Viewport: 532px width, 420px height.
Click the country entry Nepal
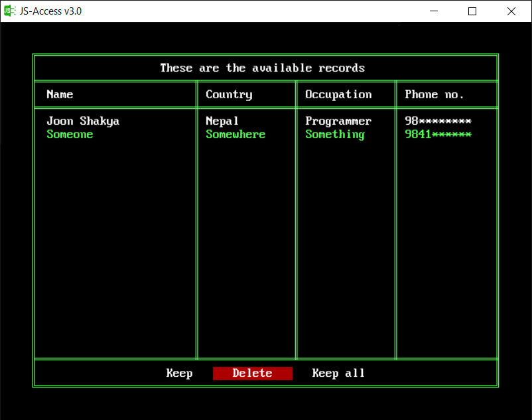[x=221, y=121]
